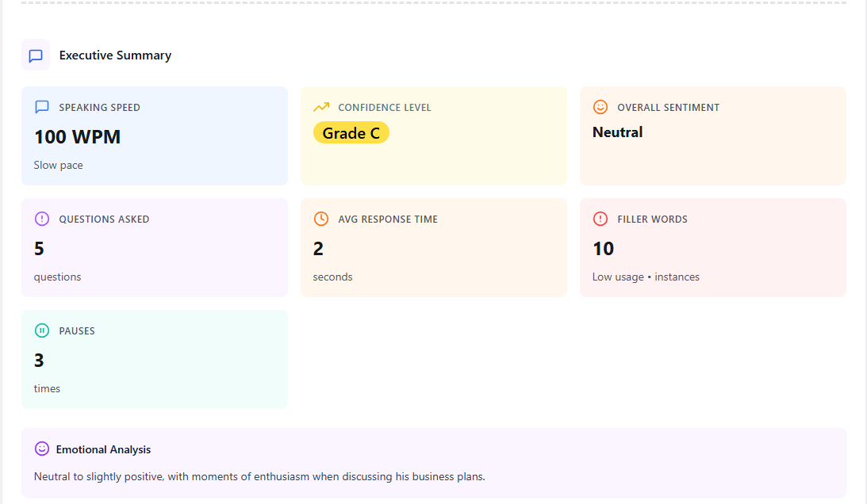Click the Low usage instances label
The height and width of the screenshot is (504, 867).
pos(646,277)
